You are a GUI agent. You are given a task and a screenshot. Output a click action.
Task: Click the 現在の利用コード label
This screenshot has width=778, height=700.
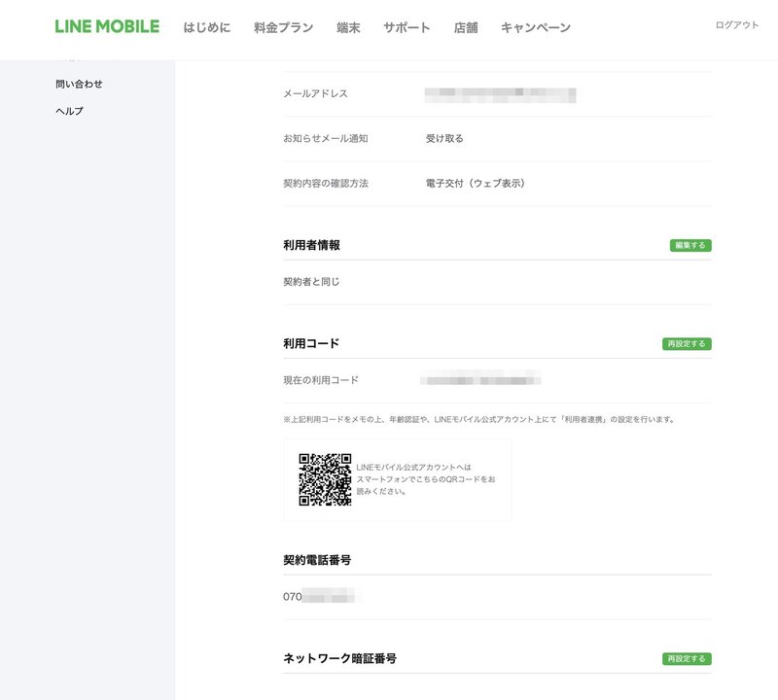(x=321, y=380)
